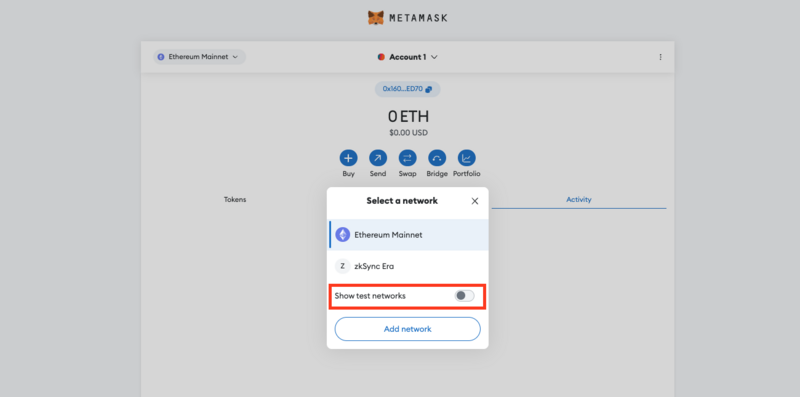Click the Add network button

point(408,329)
